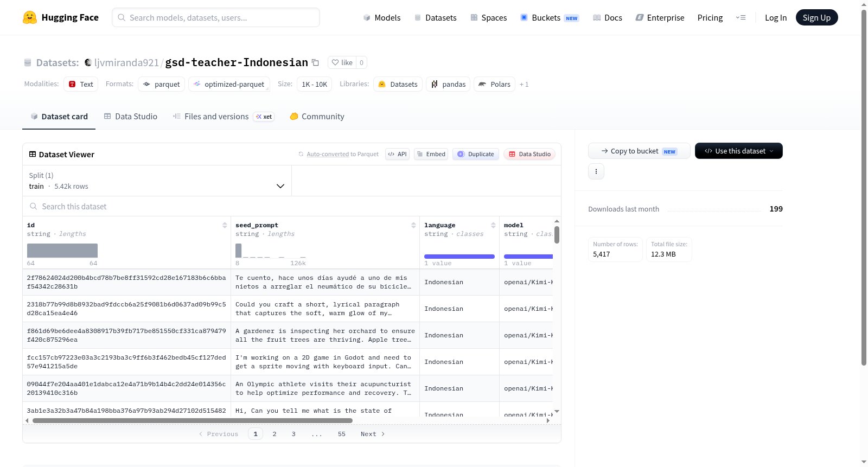
Task: Go to page 3 of the dataset
Action: coord(293,434)
